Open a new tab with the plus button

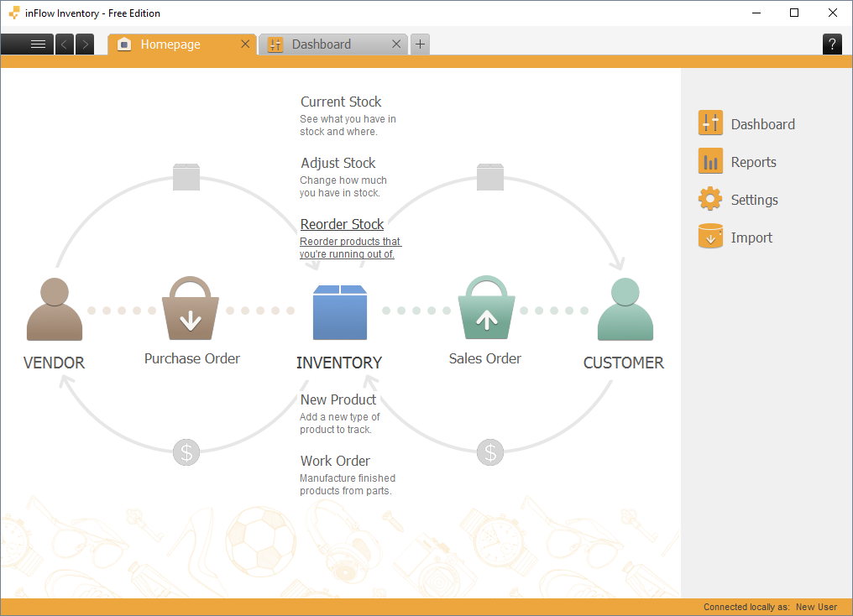(420, 44)
